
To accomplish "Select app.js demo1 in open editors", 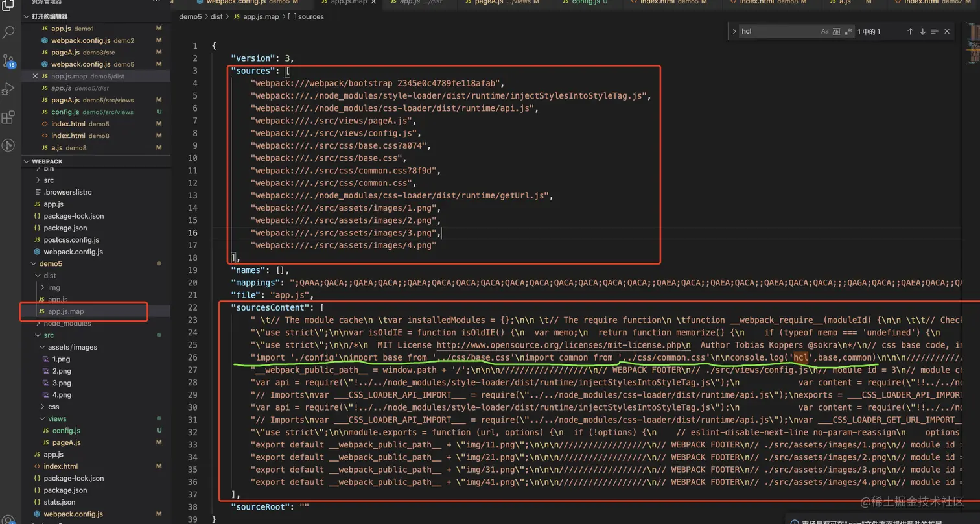I will point(96,29).
